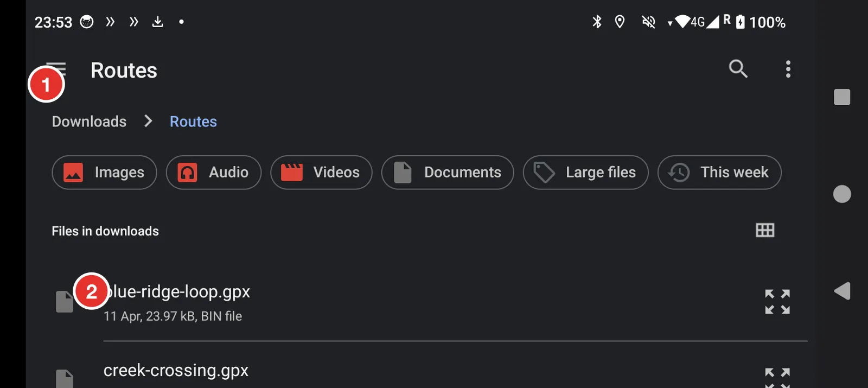The width and height of the screenshot is (868, 388).
Task: Filter by This week chip
Action: point(719,173)
